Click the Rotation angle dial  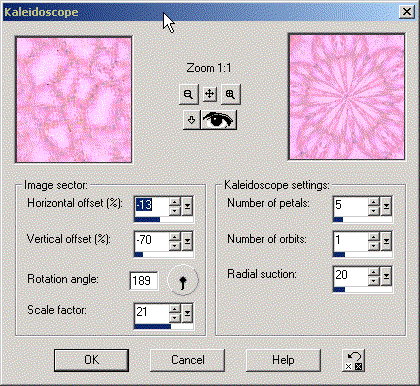click(x=183, y=280)
